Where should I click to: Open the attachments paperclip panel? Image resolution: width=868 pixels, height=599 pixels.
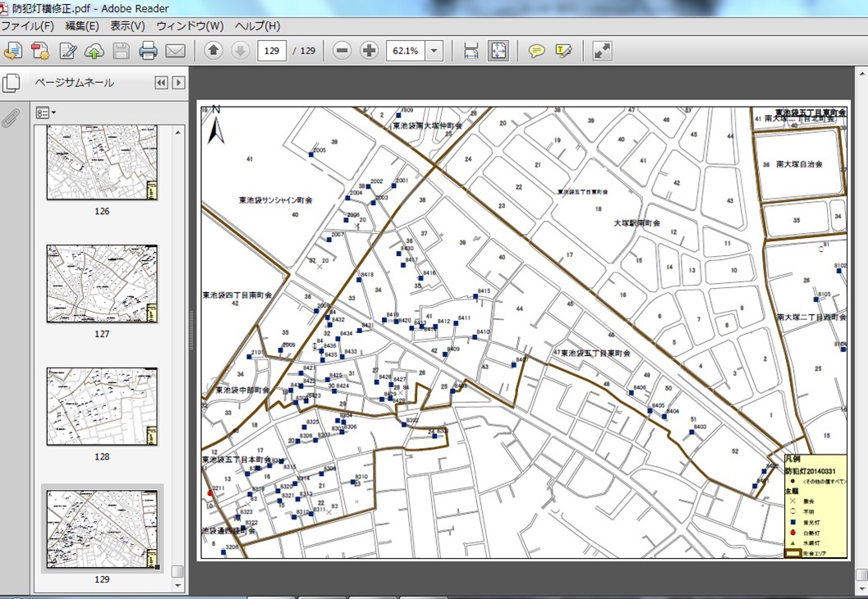[11, 118]
